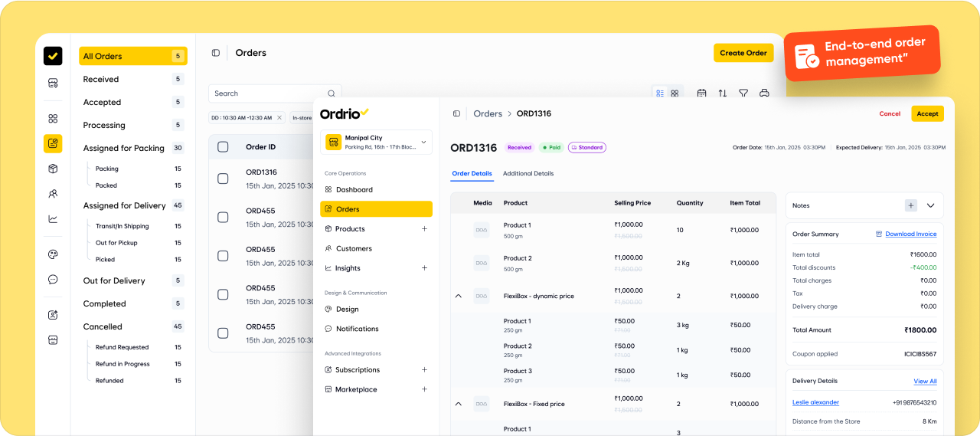Open the calendar date picker icon
980x436 pixels.
[x=701, y=93]
